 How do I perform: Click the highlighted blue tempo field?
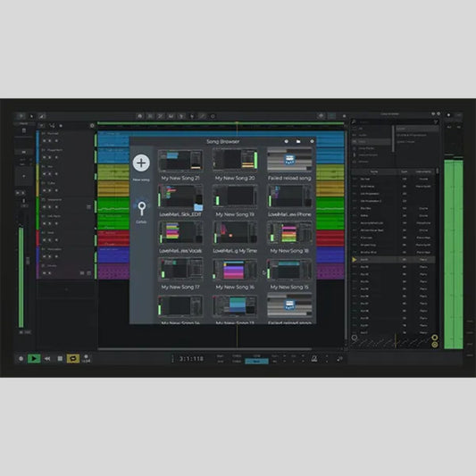[257, 362]
